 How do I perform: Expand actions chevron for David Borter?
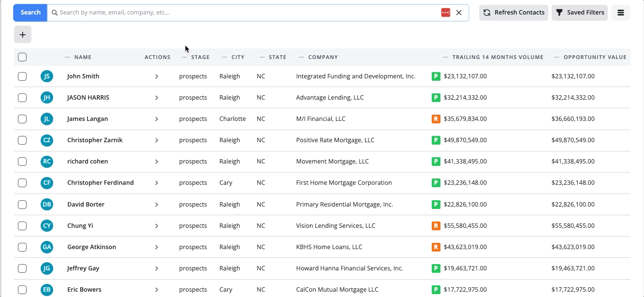tap(157, 205)
